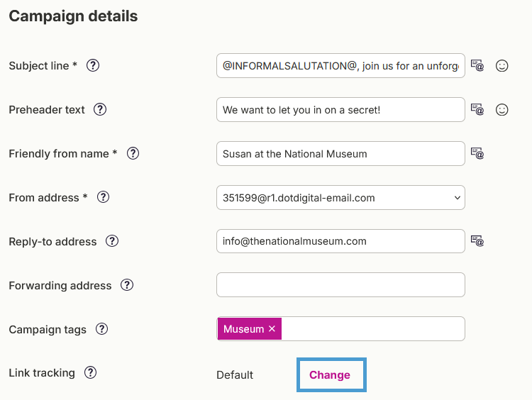Insert personalization into Reply-to address
This screenshot has height=400, width=532.
point(477,240)
